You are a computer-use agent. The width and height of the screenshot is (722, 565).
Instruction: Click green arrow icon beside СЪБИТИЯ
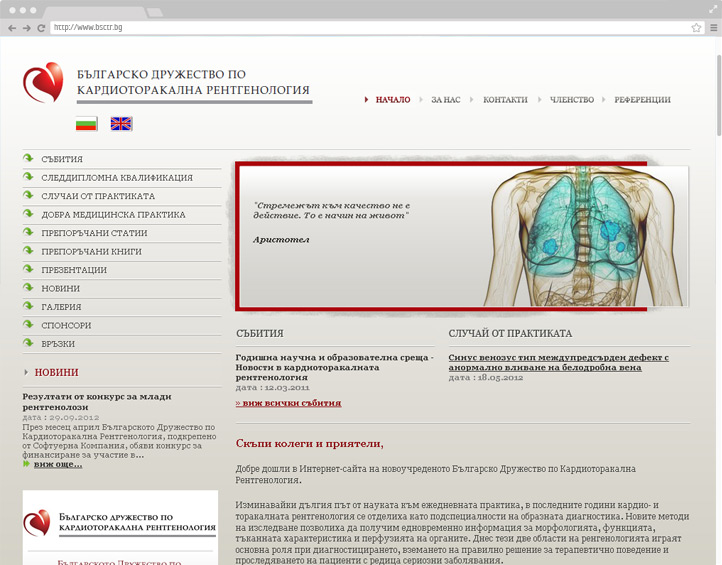tap(28, 158)
